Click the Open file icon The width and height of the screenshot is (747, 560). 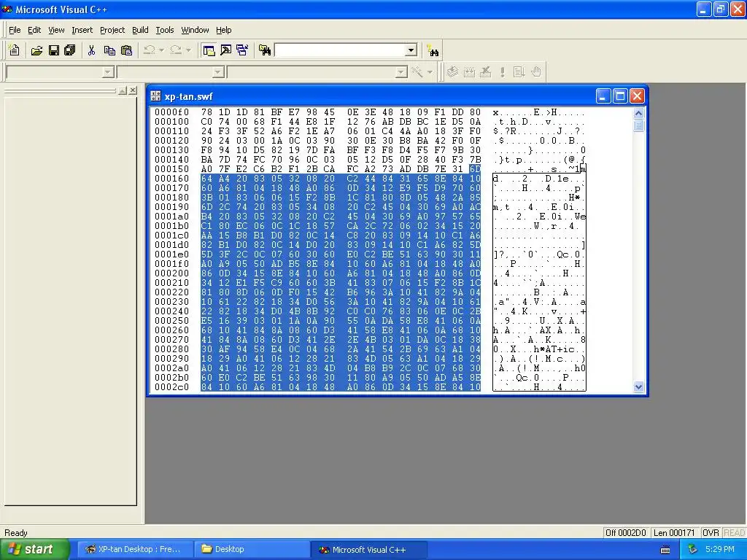coord(36,50)
